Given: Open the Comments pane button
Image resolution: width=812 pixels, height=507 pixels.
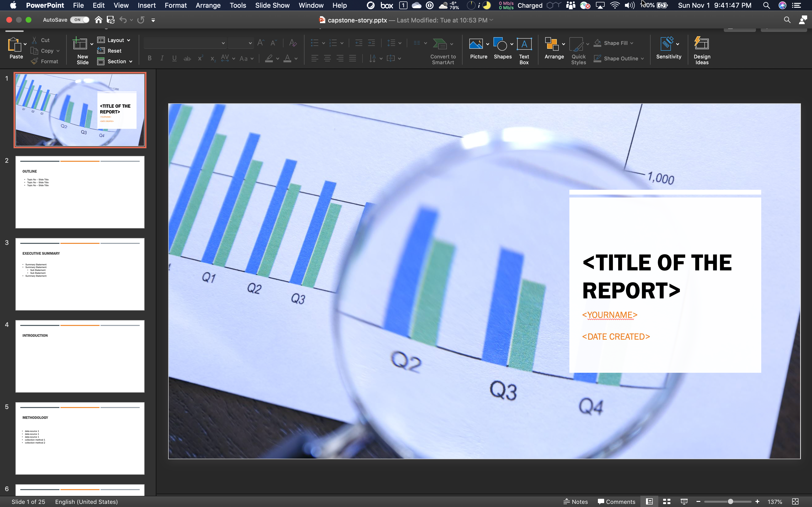Looking at the screenshot, I should click(617, 502).
